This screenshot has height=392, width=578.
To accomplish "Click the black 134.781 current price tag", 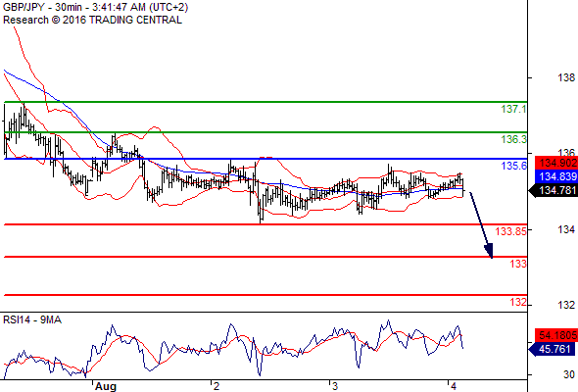I will (554, 190).
